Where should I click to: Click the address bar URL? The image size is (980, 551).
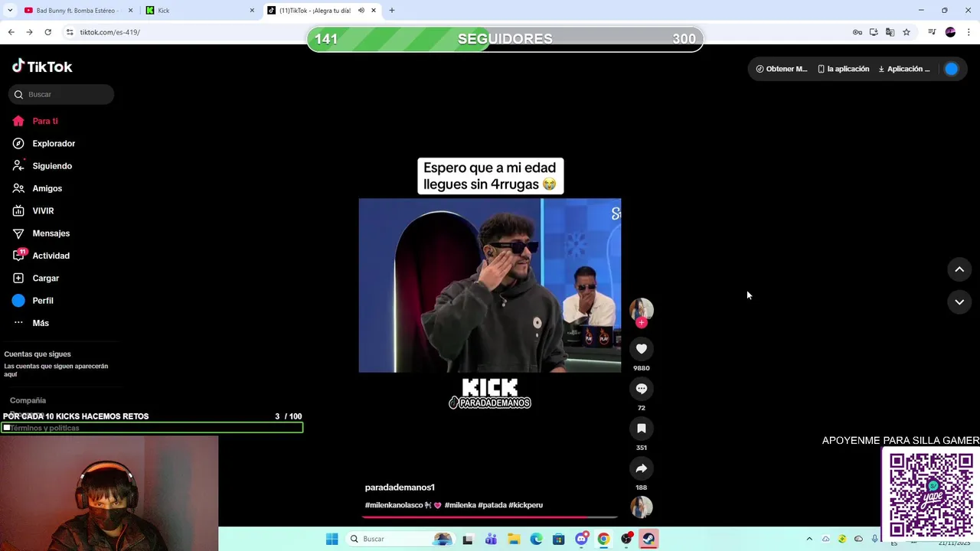click(x=109, y=32)
